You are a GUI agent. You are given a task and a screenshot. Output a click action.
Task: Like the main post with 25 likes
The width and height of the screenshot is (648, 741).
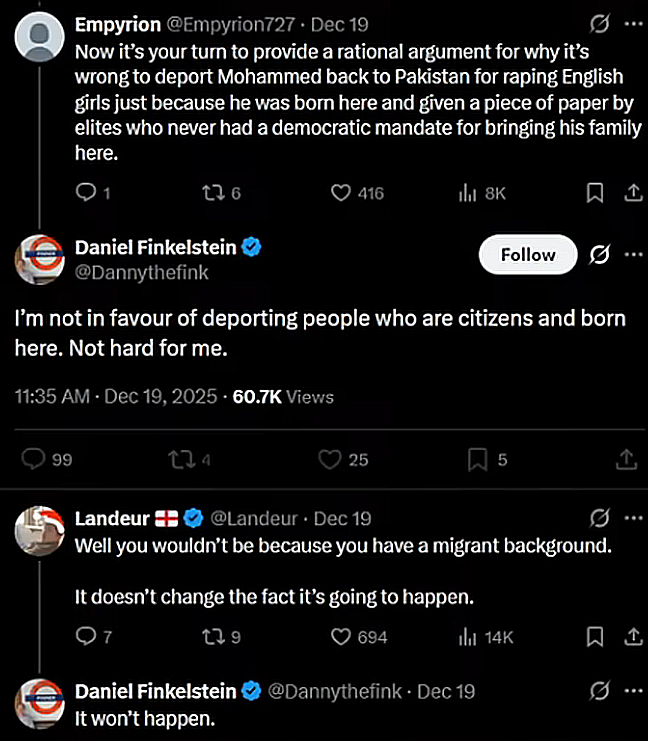(x=330, y=459)
